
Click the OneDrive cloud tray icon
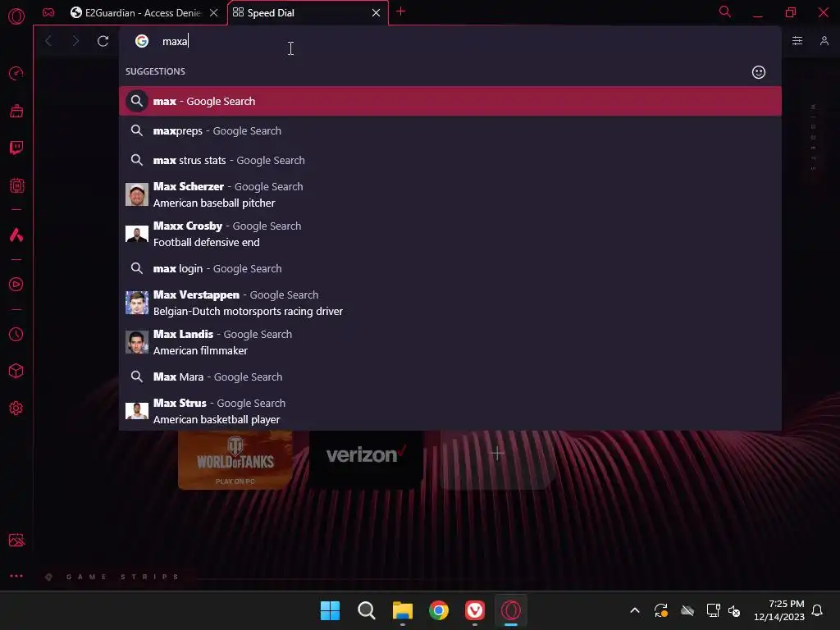687,610
